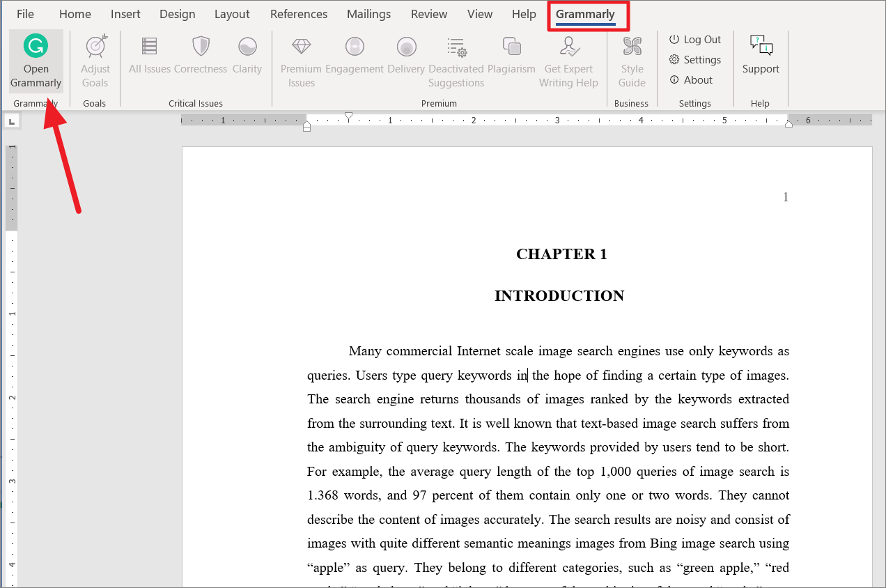This screenshot has height=588, width=886.
Task: Click the About option
Action: pos(691,80)
